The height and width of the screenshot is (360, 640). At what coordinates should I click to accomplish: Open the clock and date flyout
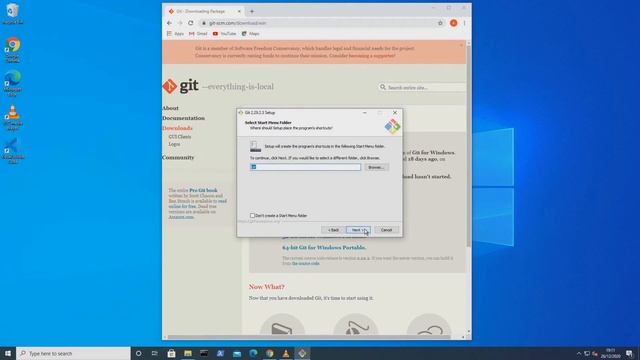[x=611, y=353]
